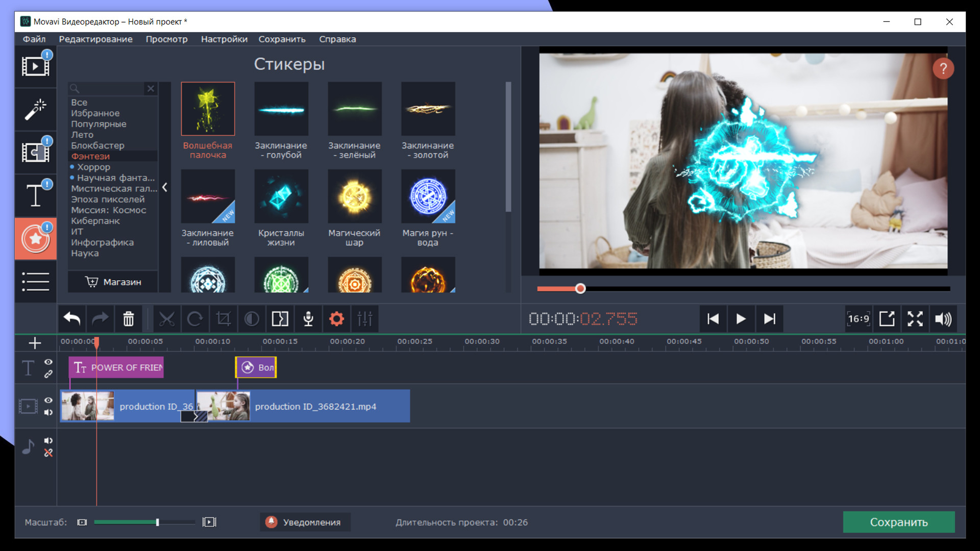Screen dimensions: 980x551
Task: Open the Color adjustments tool
Action: point(252,319)
